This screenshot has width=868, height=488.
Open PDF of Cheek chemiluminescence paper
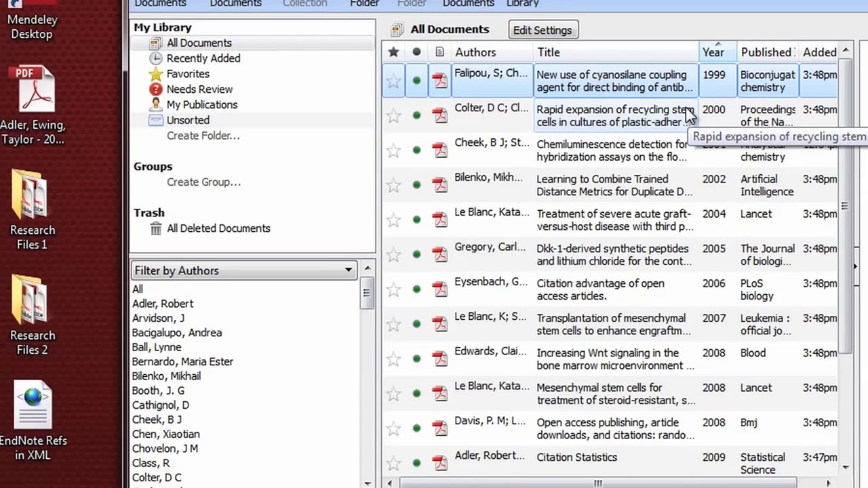[x=440, y=150]
